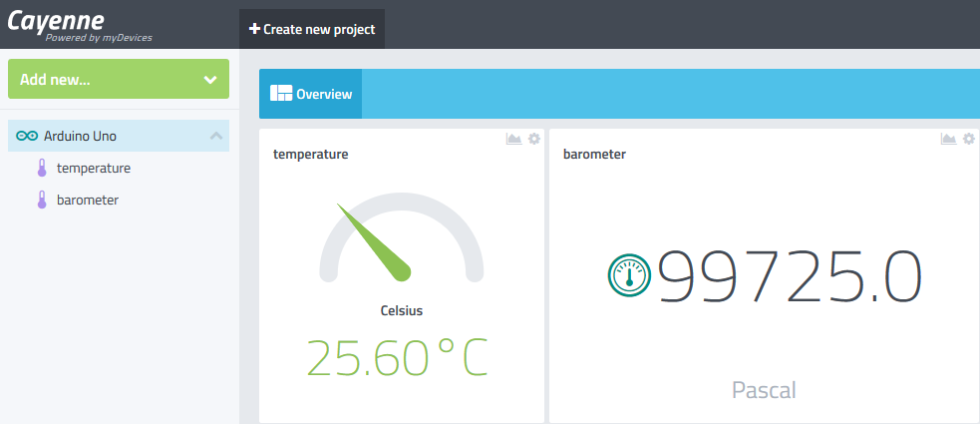Viewport: 980px width, 424px height.
Task: Click the barometer widget title
Action: pos(594,154)
